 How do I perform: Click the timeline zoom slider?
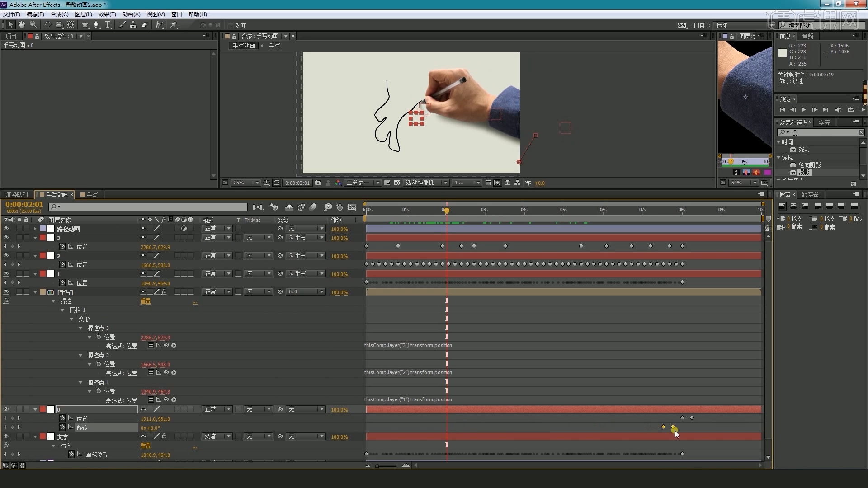coord(387,465)
